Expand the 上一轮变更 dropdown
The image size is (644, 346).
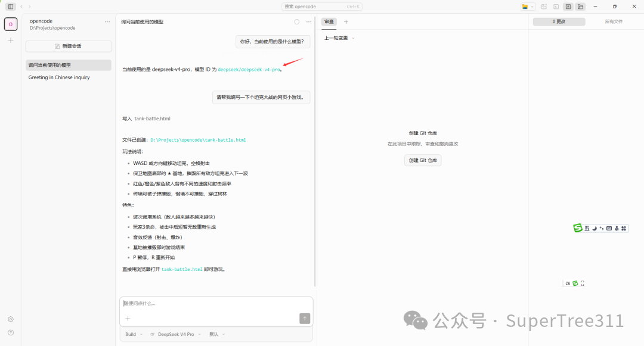point(339,38)
